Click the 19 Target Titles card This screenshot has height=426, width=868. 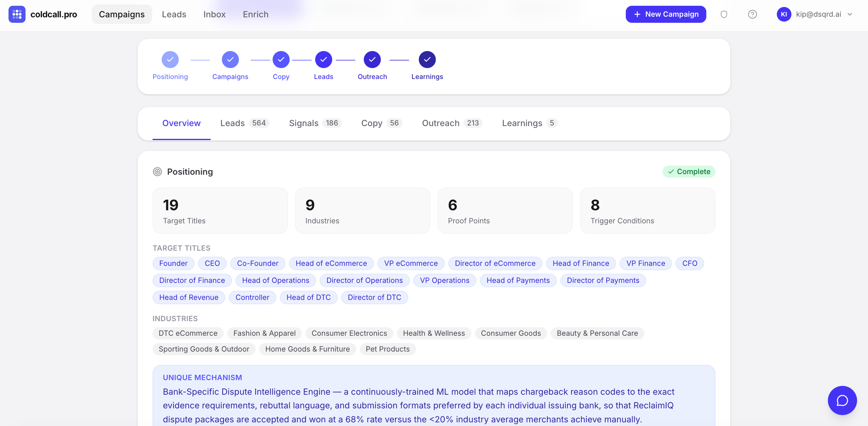tap(220, 211)
